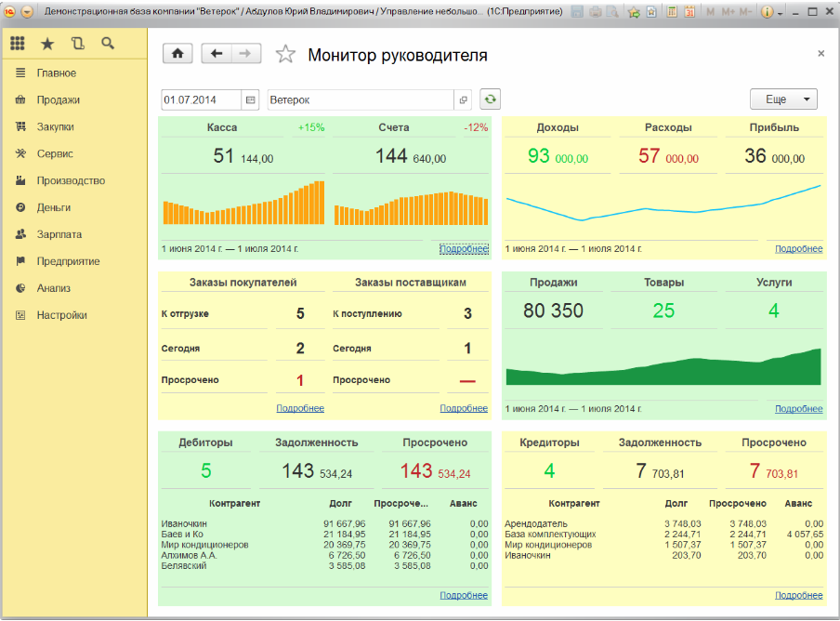Image resolution: width=840 pixels, height=621 pixels.
Task: Open the sections menu grid icon
Action: coord(17,44)
